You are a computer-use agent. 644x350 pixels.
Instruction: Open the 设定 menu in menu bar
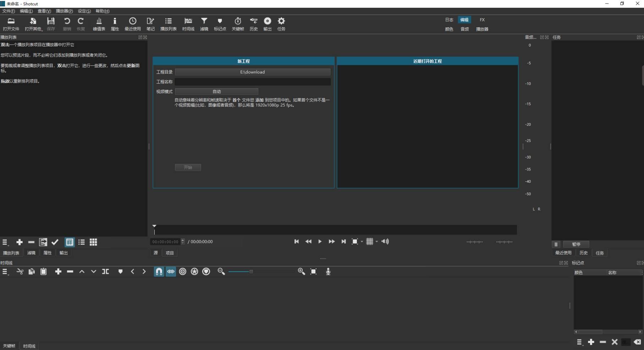tap(84, 11)
